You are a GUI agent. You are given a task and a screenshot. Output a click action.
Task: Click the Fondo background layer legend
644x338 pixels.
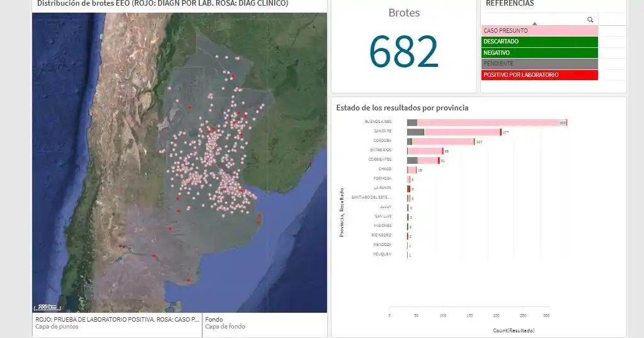(x=214, y=319)
